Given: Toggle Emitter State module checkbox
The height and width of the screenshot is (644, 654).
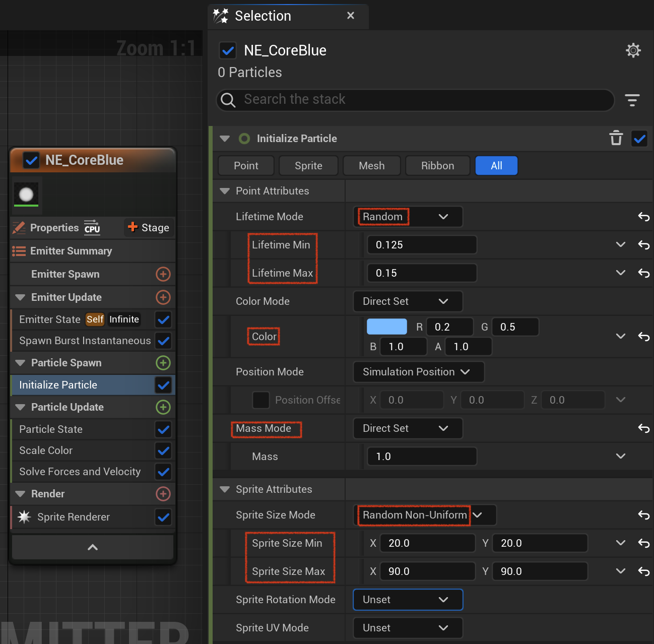Looking at the screenshot, I should 163,319.
